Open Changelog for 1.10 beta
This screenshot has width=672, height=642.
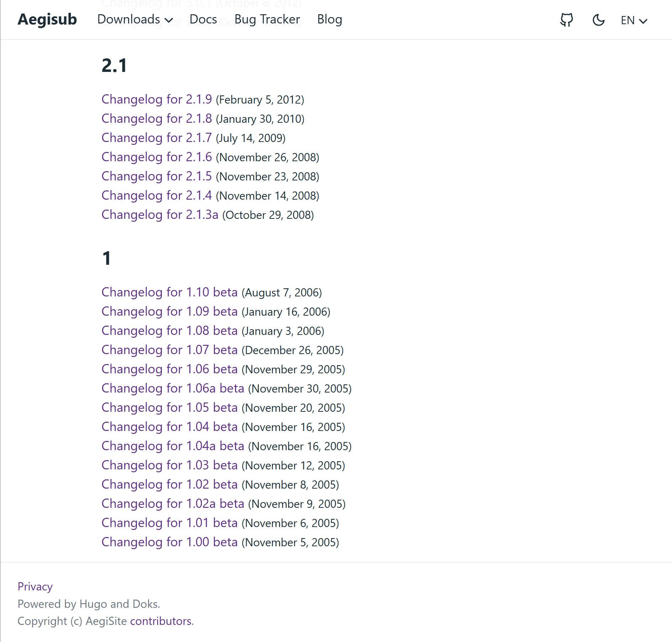169,292
